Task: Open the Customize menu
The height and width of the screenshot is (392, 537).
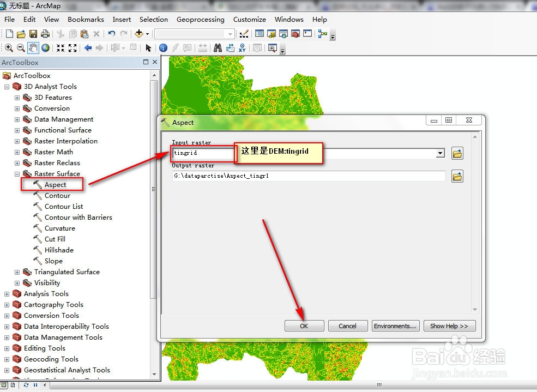Action: 249,20
